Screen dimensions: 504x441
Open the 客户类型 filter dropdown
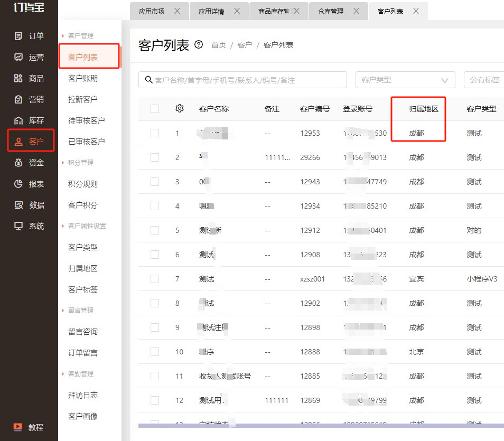[405, 80]
